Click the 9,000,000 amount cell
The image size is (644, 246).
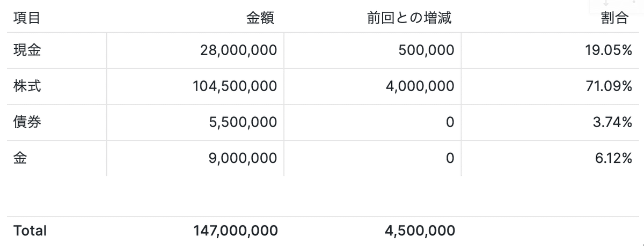coord(243,158)
